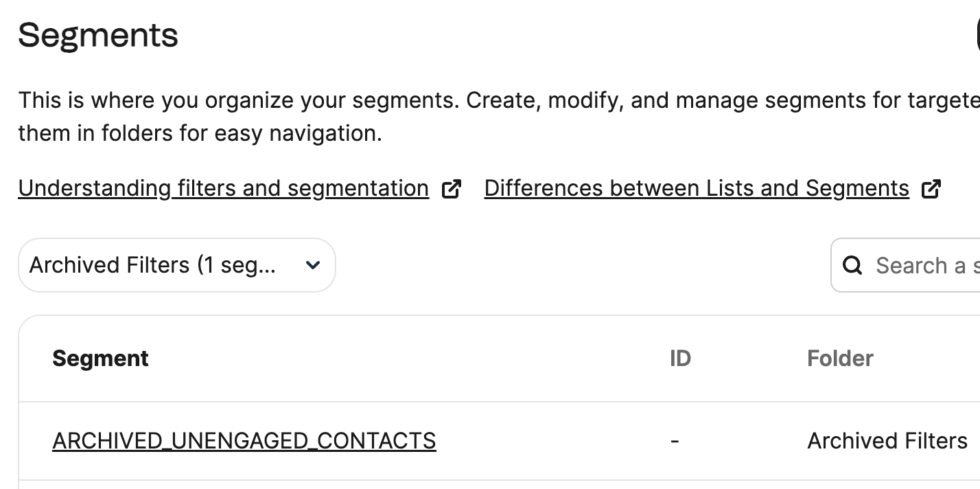This screenshot has height=489, width=980.
Task: Open the external-link icon after Understanding filters
Action: (x=451, y=189)
